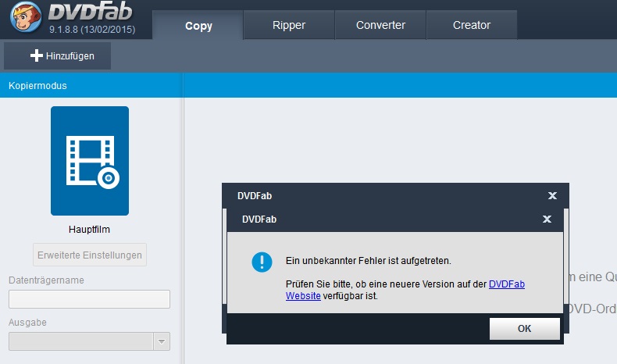Close the rear DVDFab dialog window
This screenshot has height=364, width=617.
pos(552,195)
